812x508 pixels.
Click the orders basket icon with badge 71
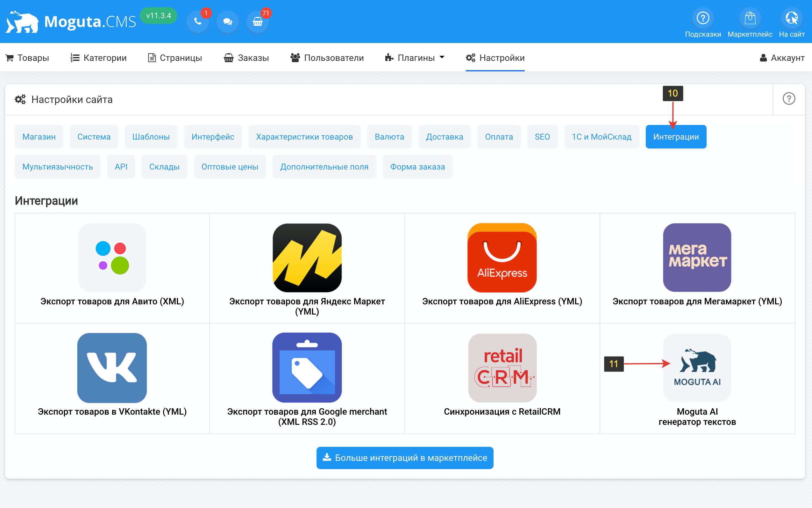pyautogui.click(x=258, y=22)
